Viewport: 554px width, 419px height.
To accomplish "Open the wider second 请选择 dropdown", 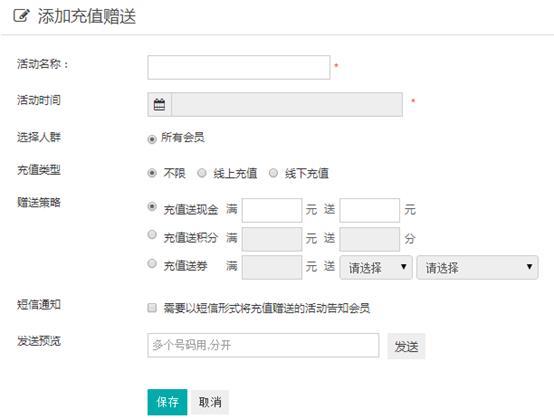I will click(x=477, y=267).
